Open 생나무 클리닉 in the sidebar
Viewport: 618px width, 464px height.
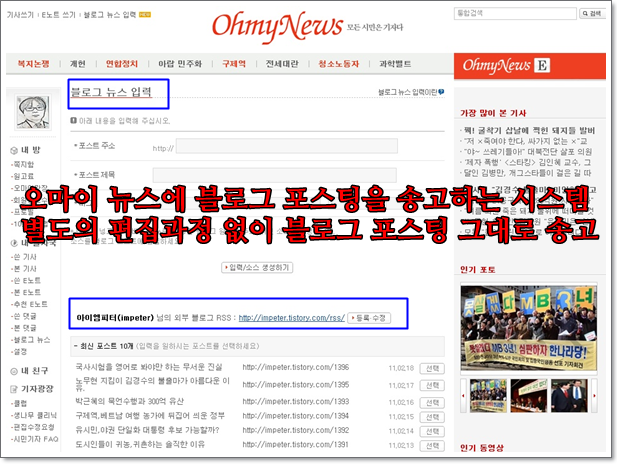[35, 416]
